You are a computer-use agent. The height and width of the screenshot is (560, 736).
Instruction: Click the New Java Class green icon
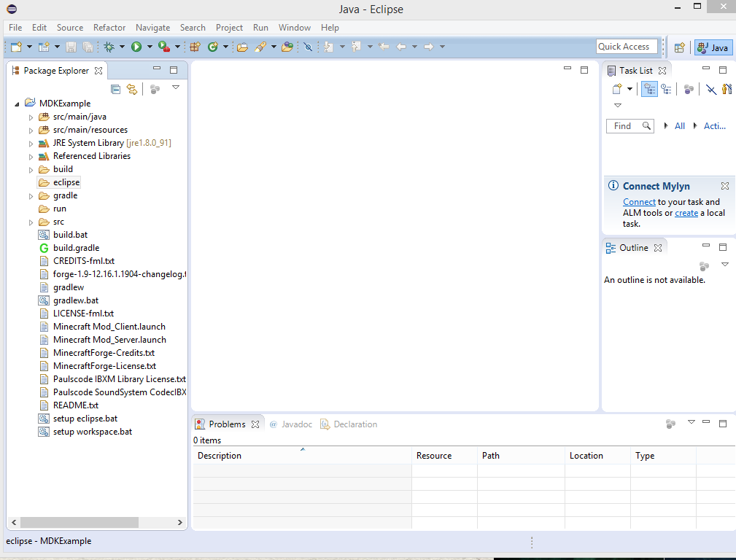pos(213,47)
